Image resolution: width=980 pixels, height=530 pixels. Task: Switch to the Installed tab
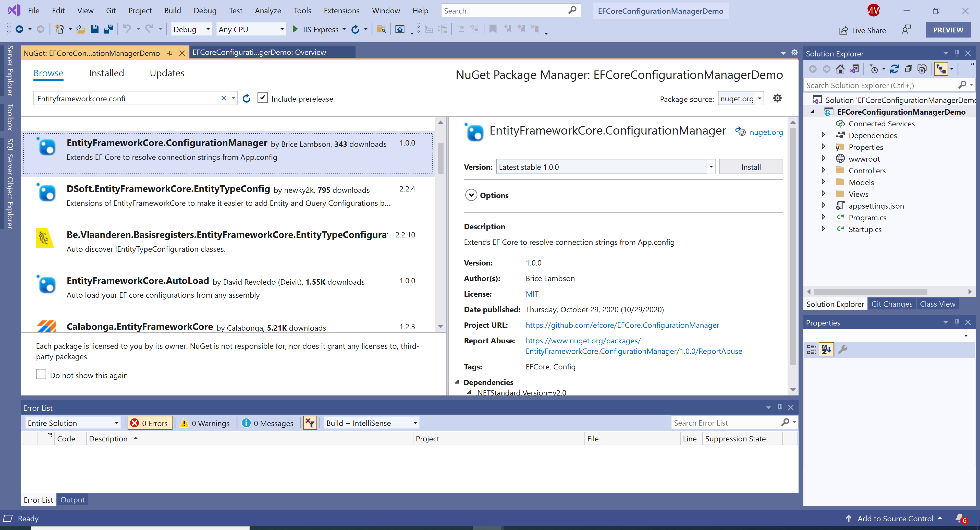(106, 73)
